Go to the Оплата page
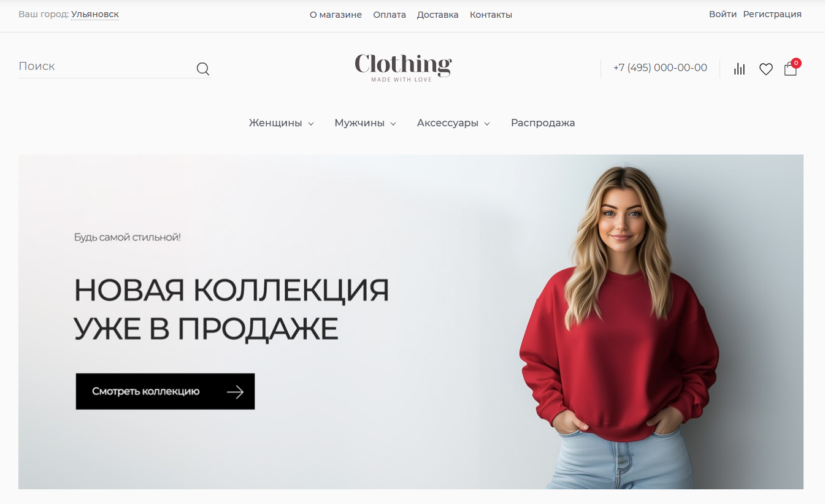The width and height of the screenshot is (825, 504). click(389, 15)
